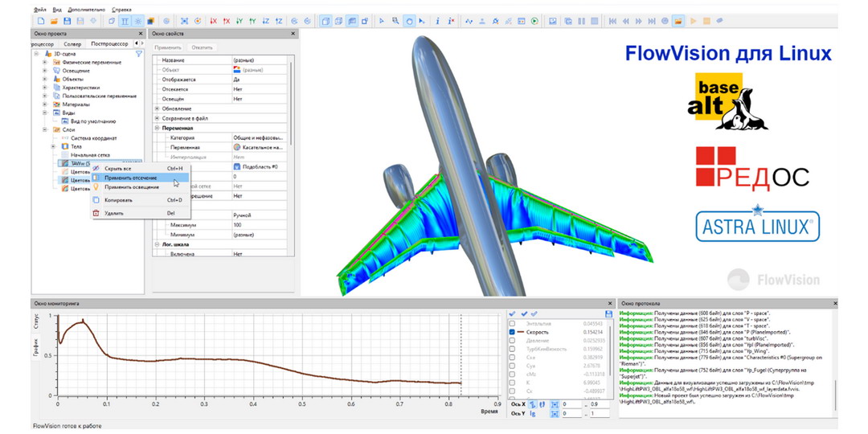Collapse the Виды tree node
This screenshot has width=868, height=434.
click(x=45, y=113)
